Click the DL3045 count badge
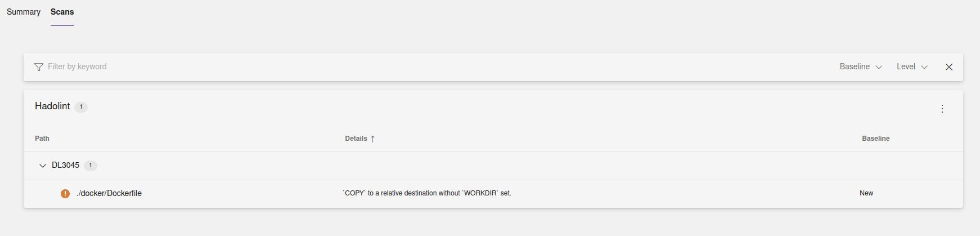The width and height of the screenshot is (980, 236). [91, 166]
